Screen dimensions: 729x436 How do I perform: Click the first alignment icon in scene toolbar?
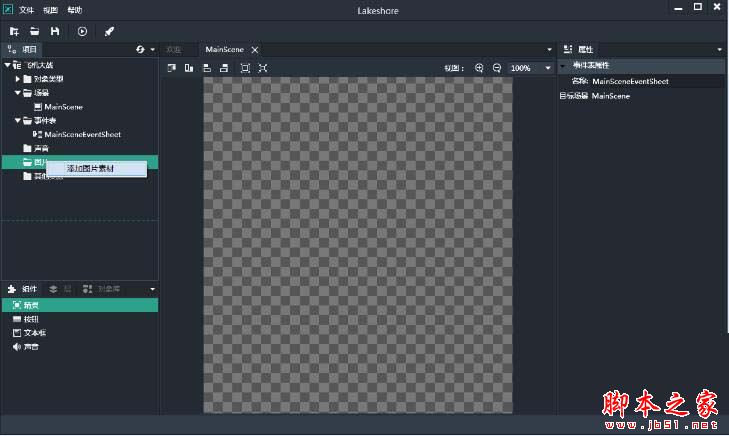(x=172, y=68)
